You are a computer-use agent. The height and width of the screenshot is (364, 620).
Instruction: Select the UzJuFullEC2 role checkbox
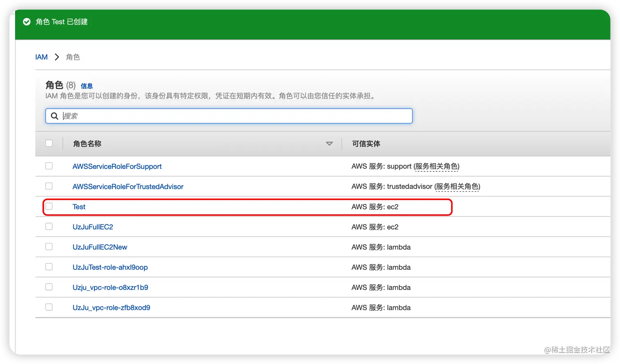pos(49,226)
